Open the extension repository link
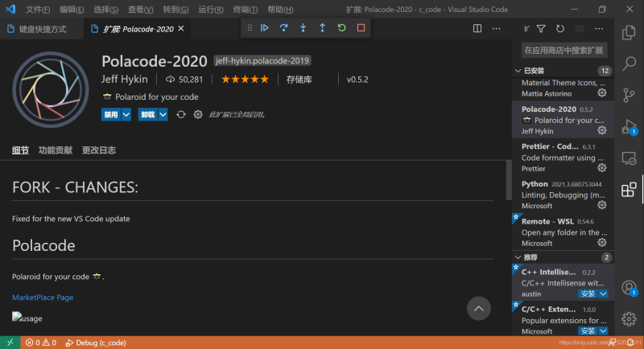Viewport: 644px width, 349px height. (x=299, y=80)
